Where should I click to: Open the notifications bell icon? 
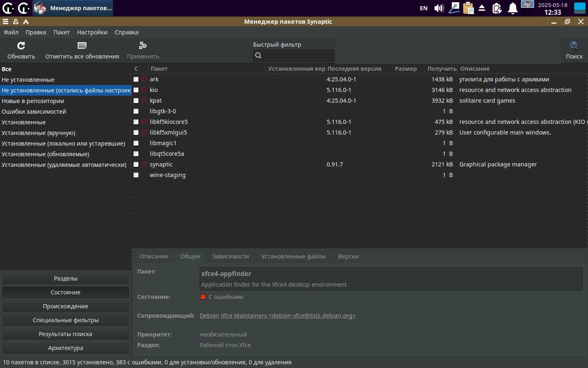512,8
